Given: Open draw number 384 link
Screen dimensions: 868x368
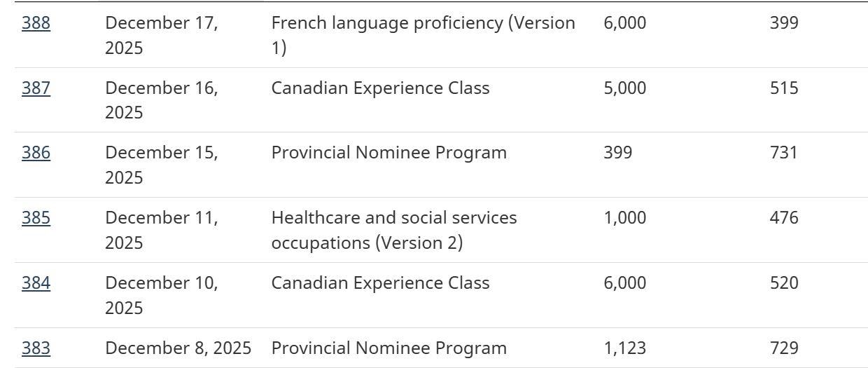Looking at the screenshot, I should [x=36, y=283].
